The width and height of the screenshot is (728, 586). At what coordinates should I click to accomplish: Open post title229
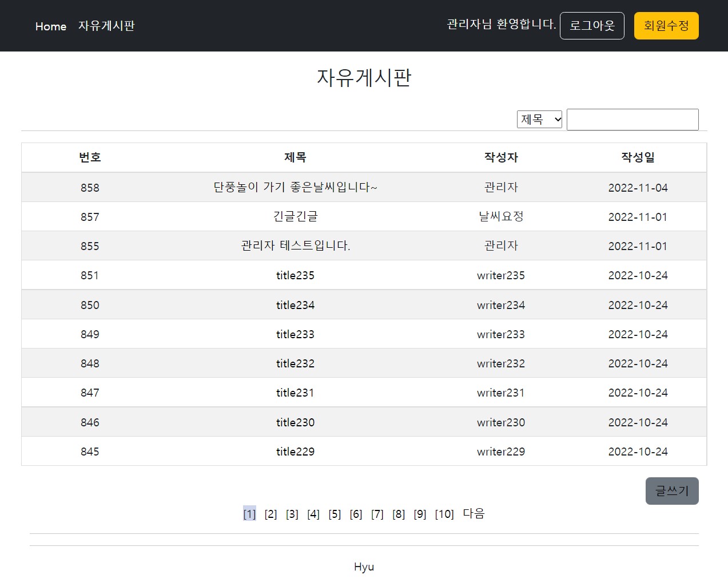[x=295, y=452]
